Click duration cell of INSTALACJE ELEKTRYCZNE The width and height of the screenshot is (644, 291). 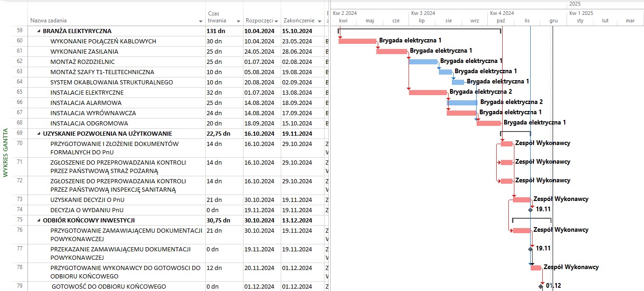(224, 92)
